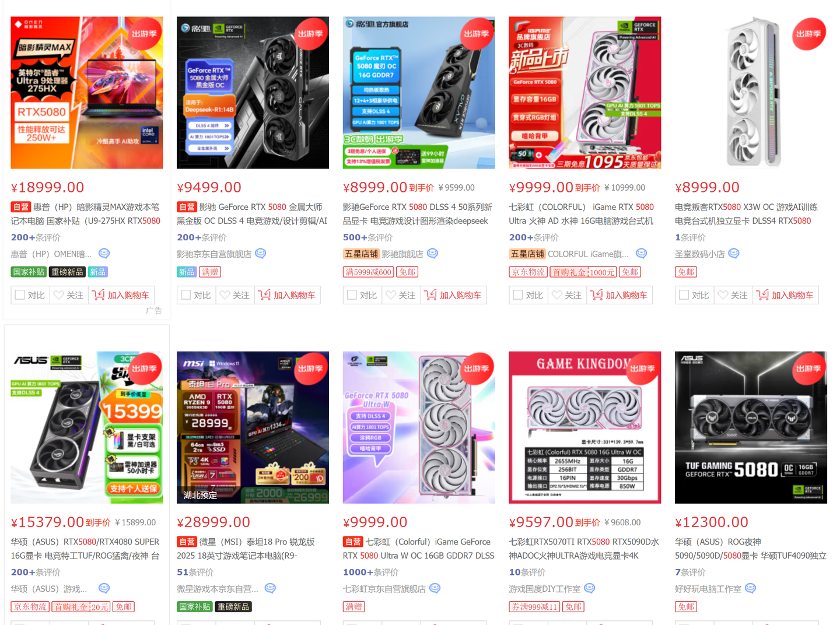Viewport: 840px width, 625px height.
Task: Click chat icon next to 惠普 OMEN store
Action: tap(104, 254)
